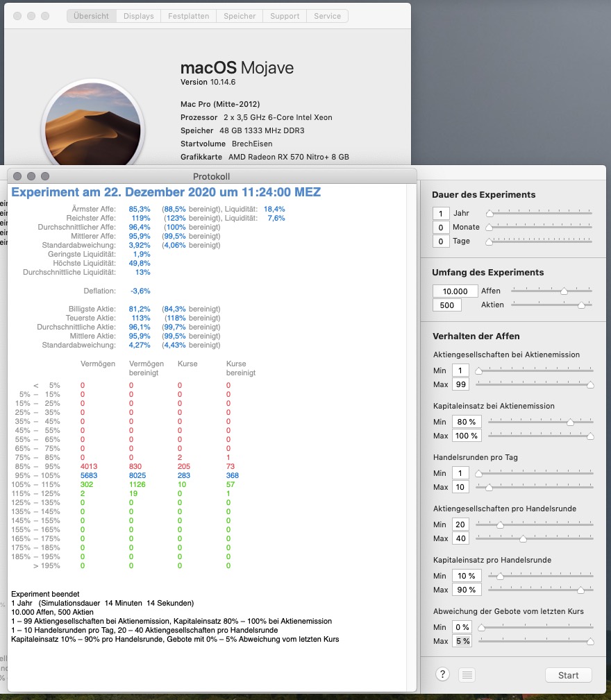Click Min field 20 under Aktiengesellschaften pro Handelsrunde
The width and height of the screenshot is (611, 700).
[x=460, y=524]
